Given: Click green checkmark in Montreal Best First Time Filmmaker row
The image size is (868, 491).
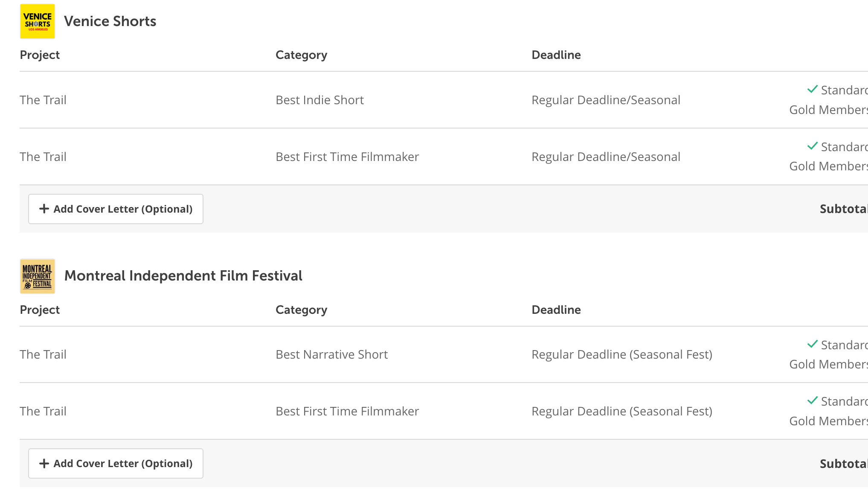Looking at the screenshot, I should coord(812,400).
